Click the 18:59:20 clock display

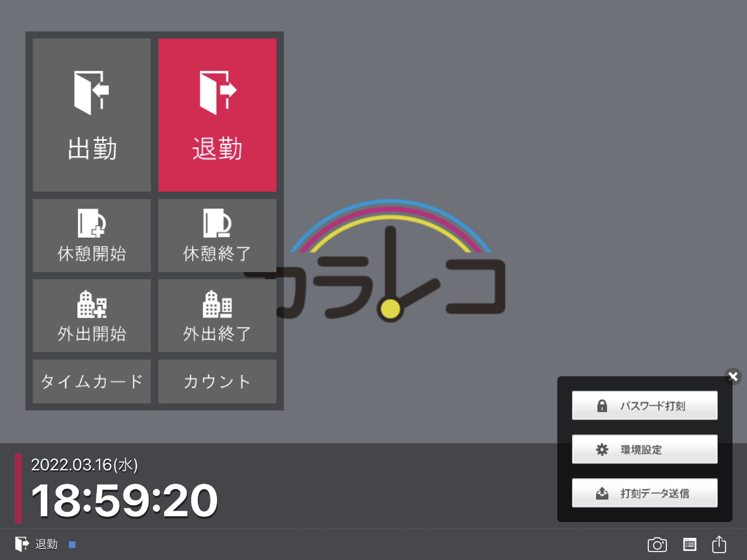124,501
